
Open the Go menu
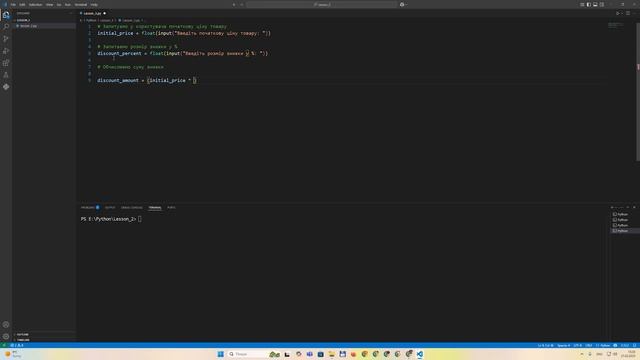point(59,4)
